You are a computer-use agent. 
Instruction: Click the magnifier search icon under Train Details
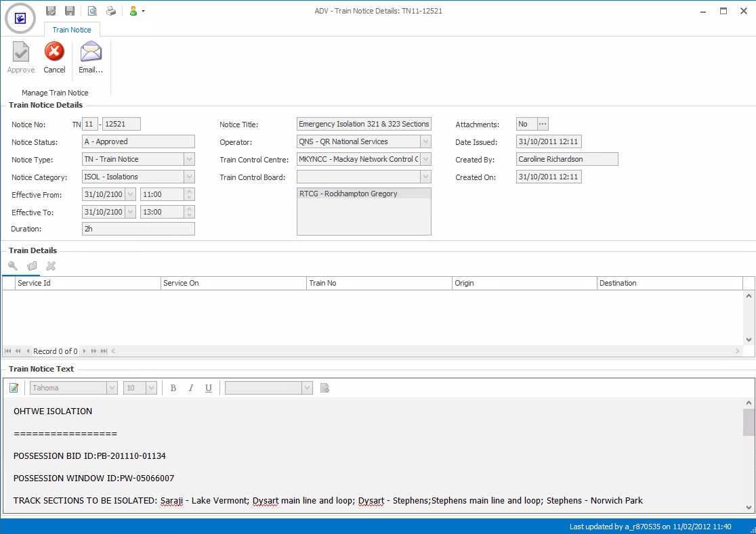pos(13,266)
